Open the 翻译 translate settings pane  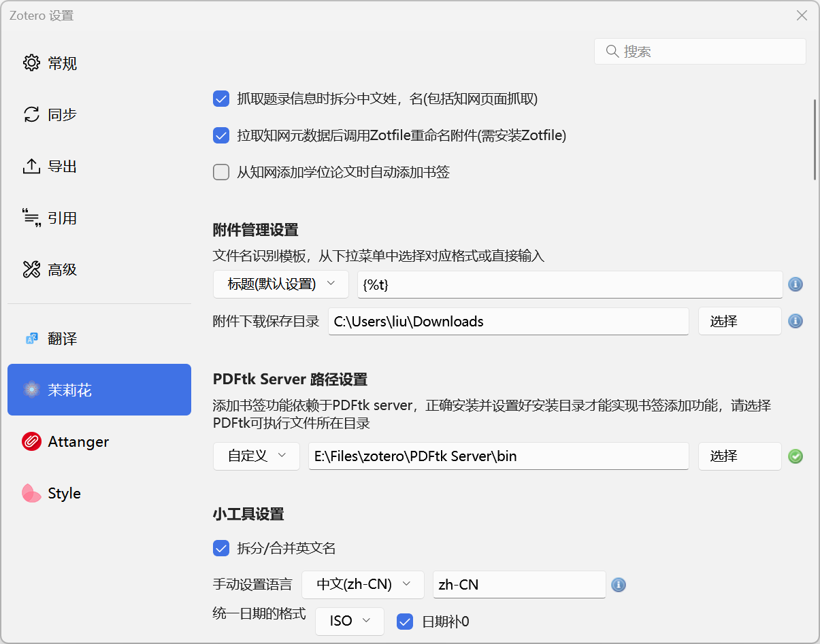(99, 338)
